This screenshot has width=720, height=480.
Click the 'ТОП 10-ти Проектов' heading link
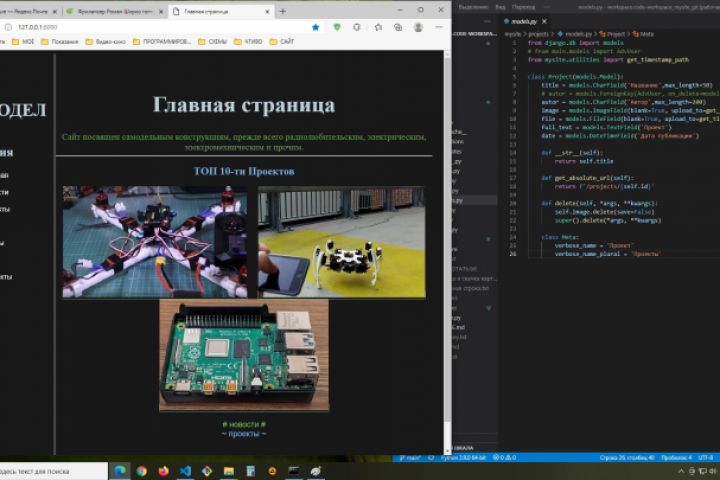click(x=244, y=171)
